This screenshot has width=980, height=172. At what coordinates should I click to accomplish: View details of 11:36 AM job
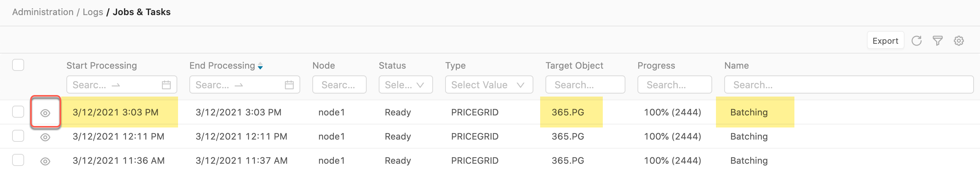tap(45, 161)
